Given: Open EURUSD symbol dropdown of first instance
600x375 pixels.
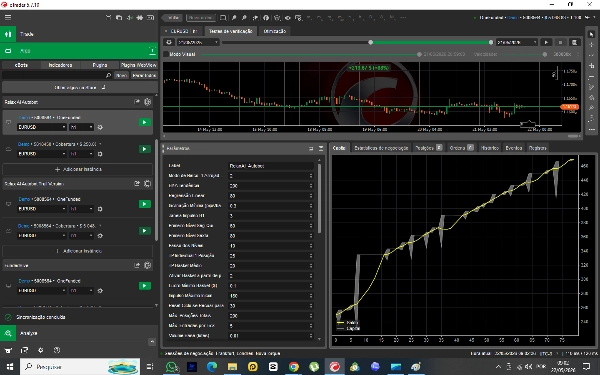Looking at the screenshot, I should [x=42, y=127].
